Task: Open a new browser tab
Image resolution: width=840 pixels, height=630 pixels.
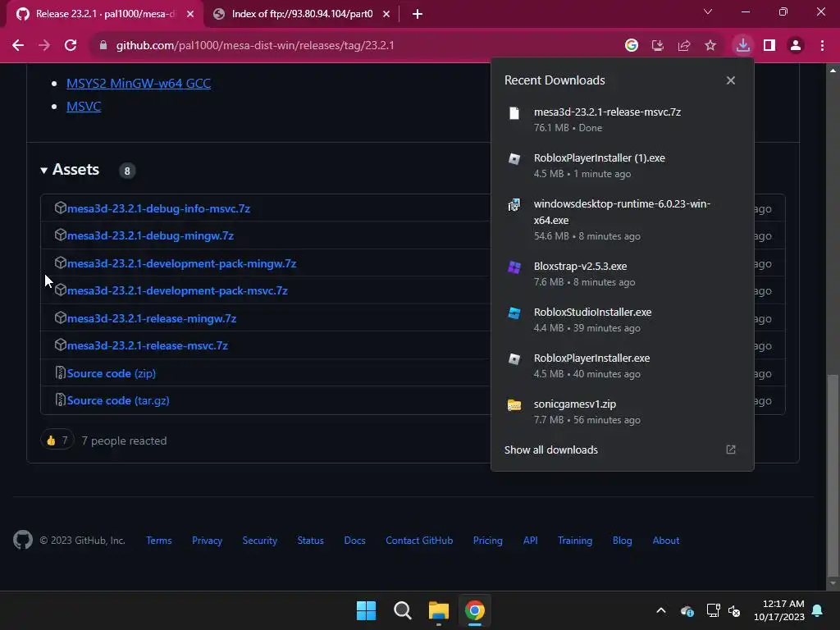Action: pyautogui.click(x=418, y=15)
